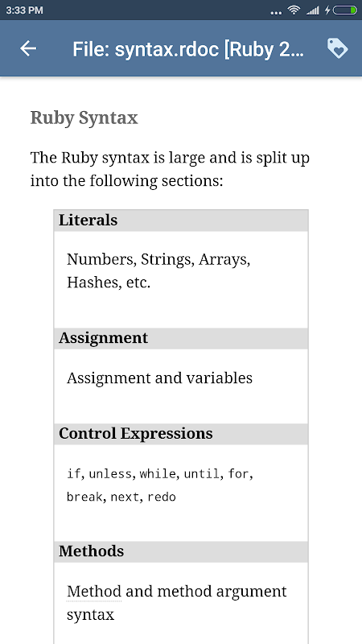
Task: Tap the 'redo' keyword code text
Action: tap(162, 497)
